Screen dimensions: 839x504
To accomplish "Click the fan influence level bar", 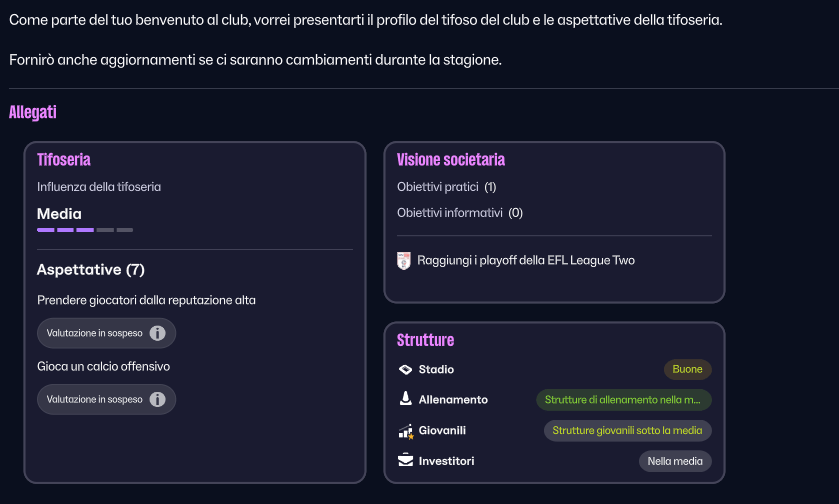I will tap(85, 230).
